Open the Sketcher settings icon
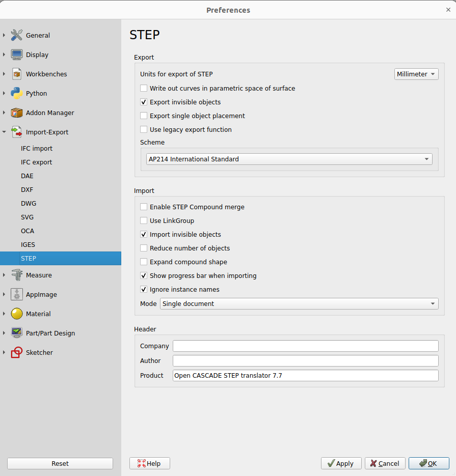456x476 pixels. [x=17, y=352]
